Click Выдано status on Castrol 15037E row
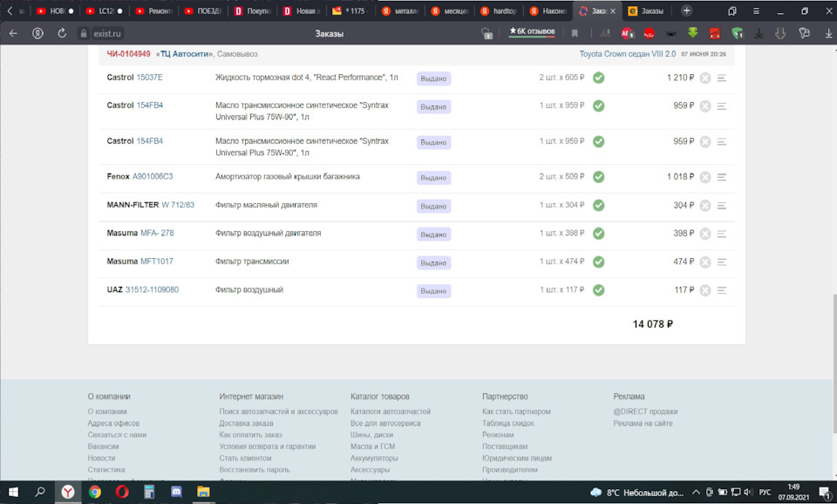This screenshot has height=504, width=837. pyautogui.click(x=433, y=78)
